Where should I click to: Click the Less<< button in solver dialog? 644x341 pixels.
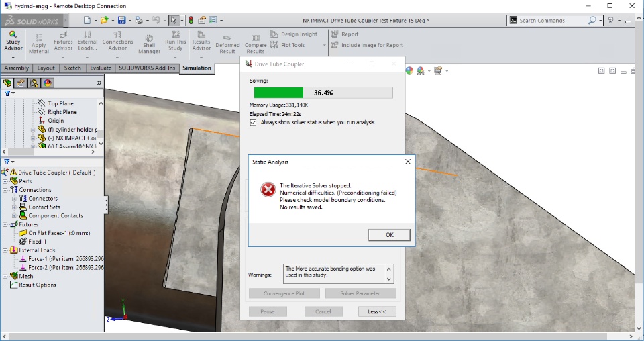pyautogui.click(x=376, y=311)
